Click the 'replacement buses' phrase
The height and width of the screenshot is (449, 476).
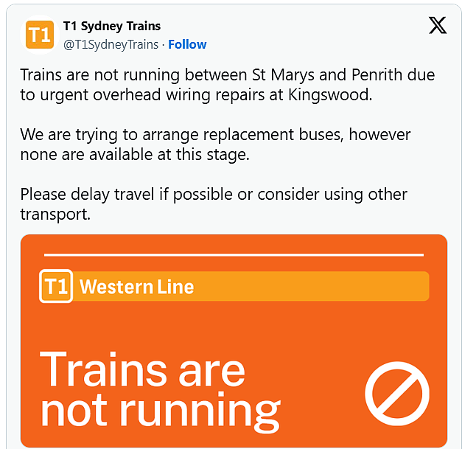coord(273,135)
